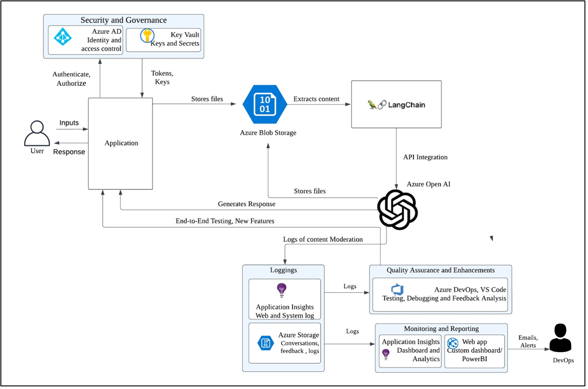Click 'Key Vault Keys and Secrets' text
The width and height of the screenshot is (588, 389).
click(175, 39)
